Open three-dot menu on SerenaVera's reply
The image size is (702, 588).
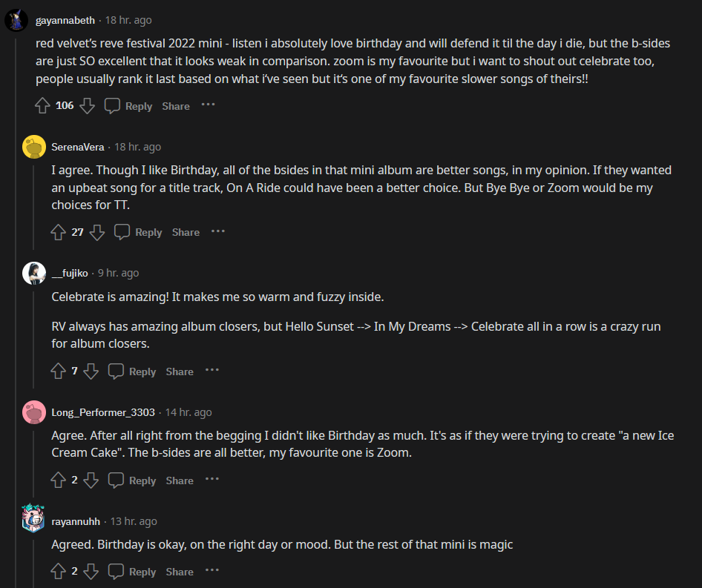tap(218, 232)
